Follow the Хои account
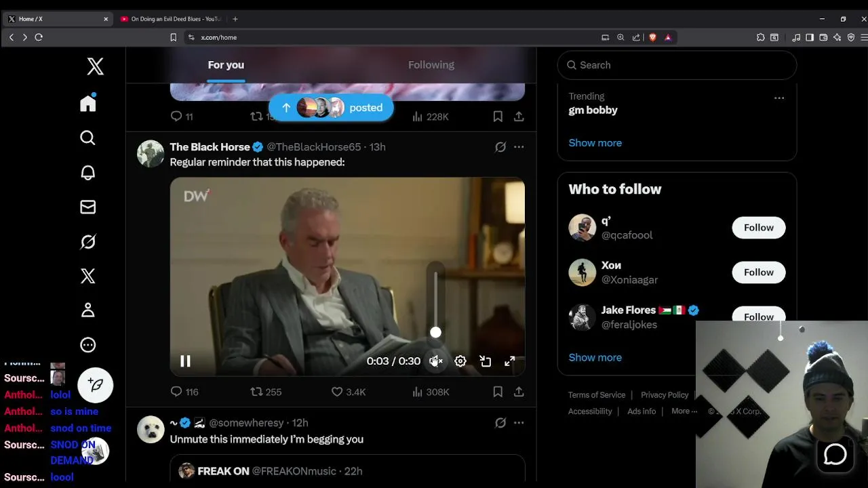 758,272
